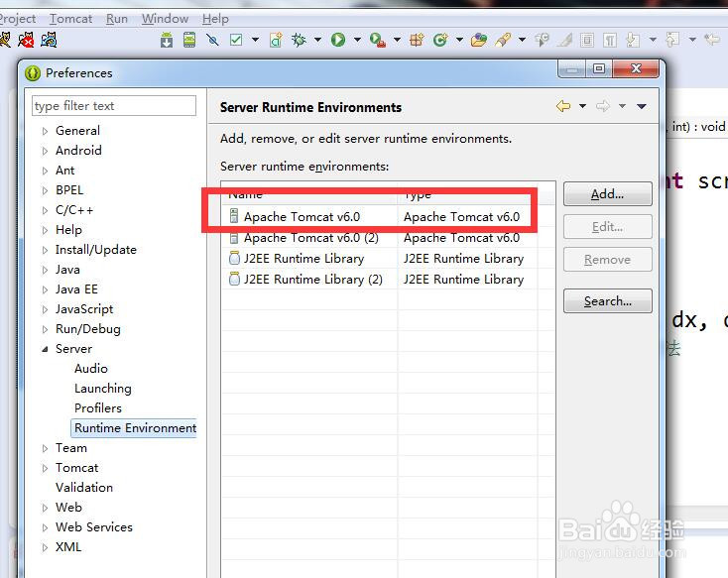Select the Run/Debug tree item
The height and width of the screenshot is (578, 728).
(87, 329)
